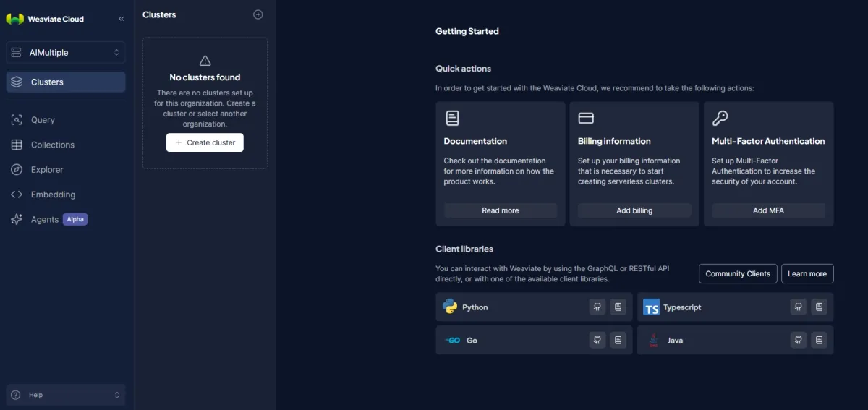The image size is (868, 410).
Task: Click the Billing credit card icon
Action: [586, 118]
